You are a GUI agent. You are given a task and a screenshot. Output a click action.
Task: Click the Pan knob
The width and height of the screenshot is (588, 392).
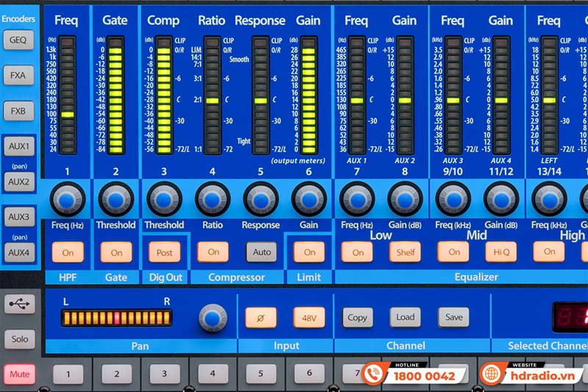point(212,318)
